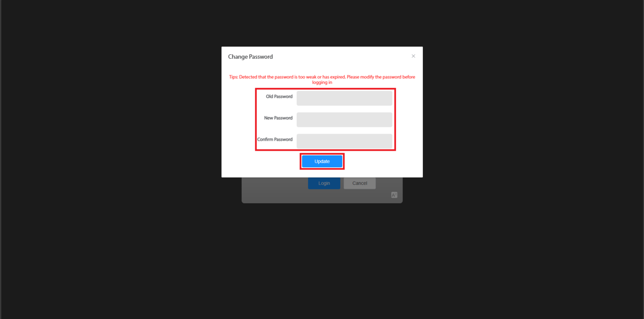Focus the New Password input field
644x319 pixels.
(344, 120)
